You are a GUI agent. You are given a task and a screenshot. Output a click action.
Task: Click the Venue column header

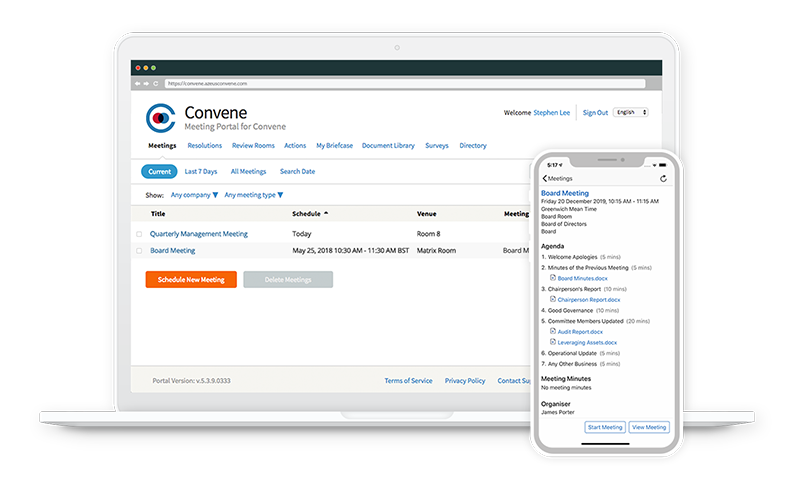click(427, 214)
